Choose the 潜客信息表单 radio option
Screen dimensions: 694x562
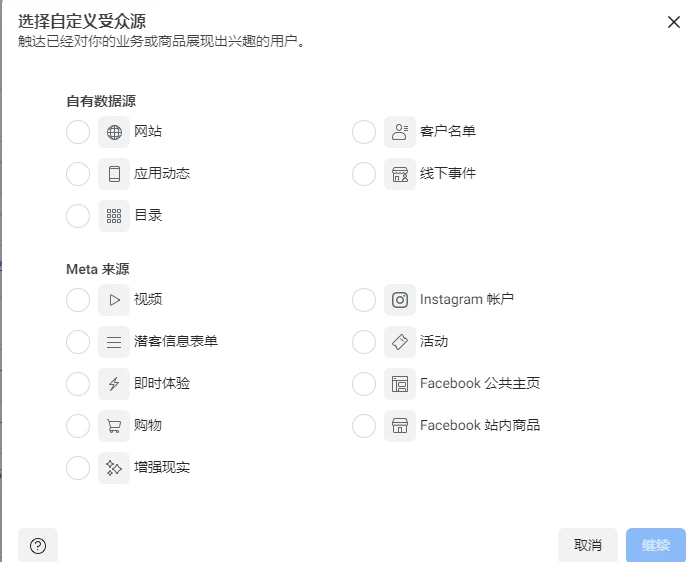[x=78, y=342]
